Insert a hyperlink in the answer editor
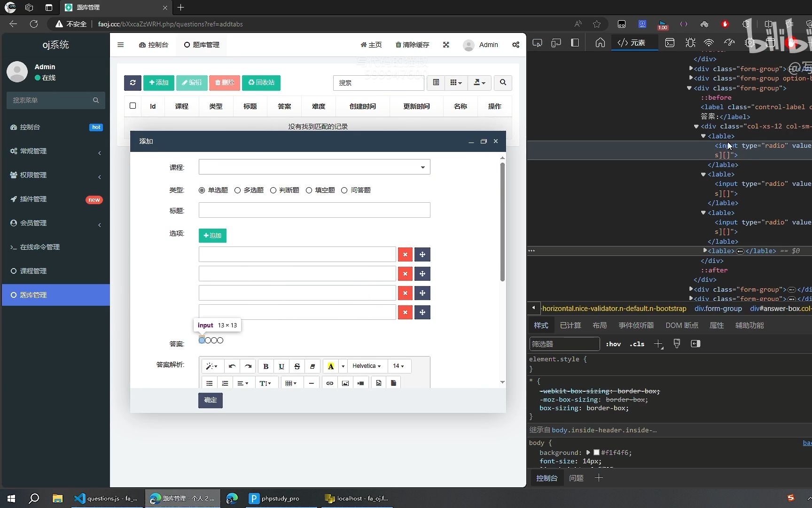This screenshot has height=508, width=812. point(329,382)
